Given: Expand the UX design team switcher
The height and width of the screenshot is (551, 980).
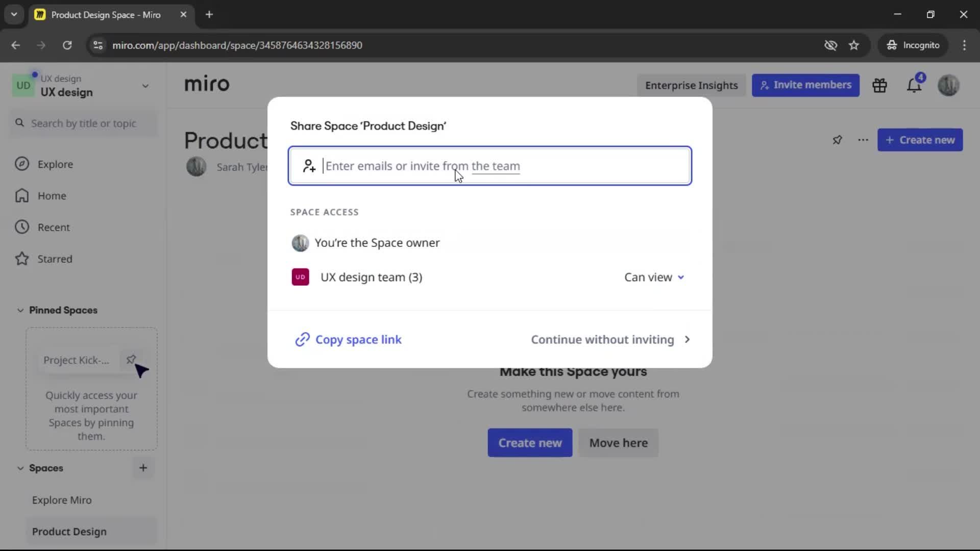Looking at the screenshot, I should pyautogui.click(x=145, y=86).
